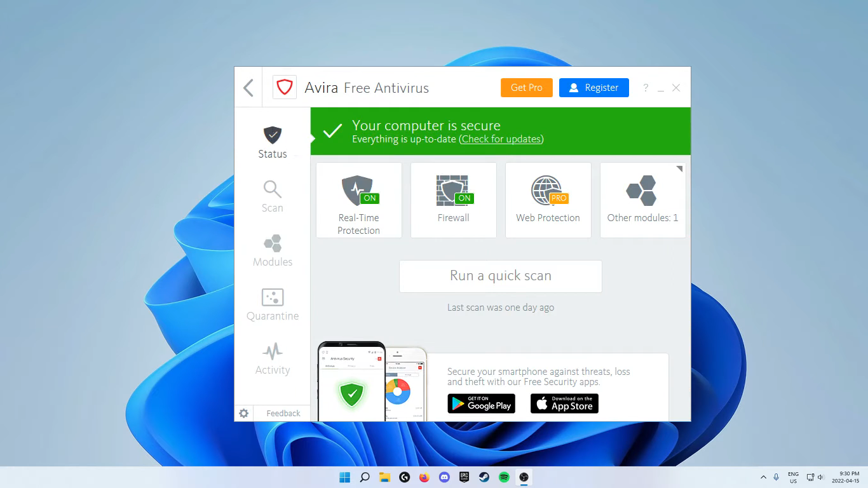
Task: Open the Status section
Action: [273, 142]
